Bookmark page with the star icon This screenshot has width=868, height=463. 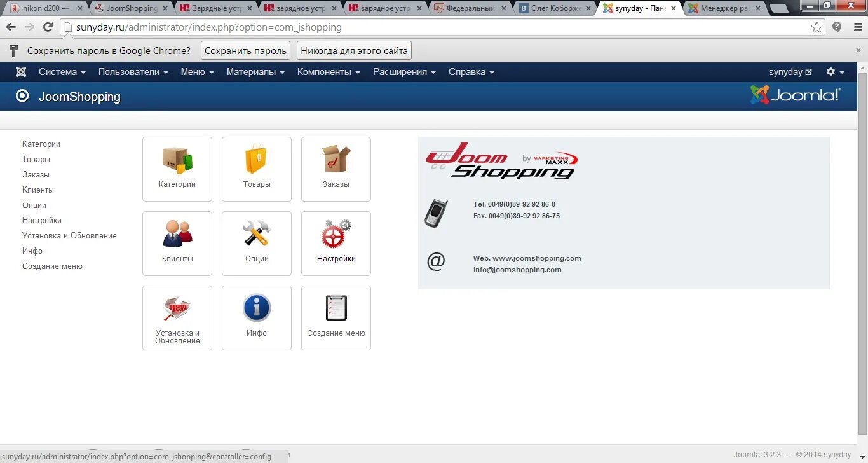pos(817,27)
